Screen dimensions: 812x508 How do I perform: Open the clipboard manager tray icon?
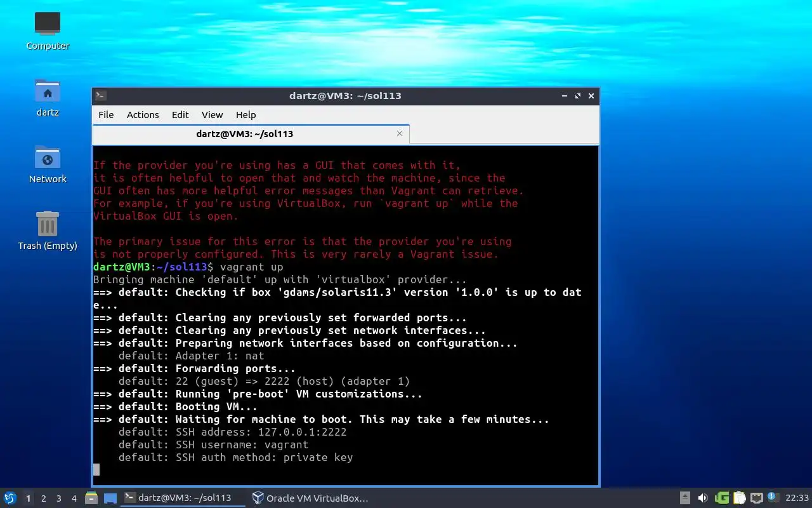[x=740, y=498]
